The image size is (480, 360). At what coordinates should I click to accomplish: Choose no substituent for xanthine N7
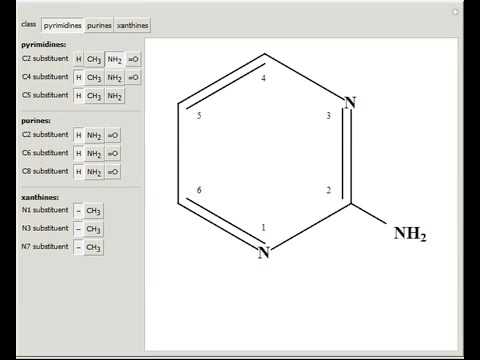coord(78,248)
